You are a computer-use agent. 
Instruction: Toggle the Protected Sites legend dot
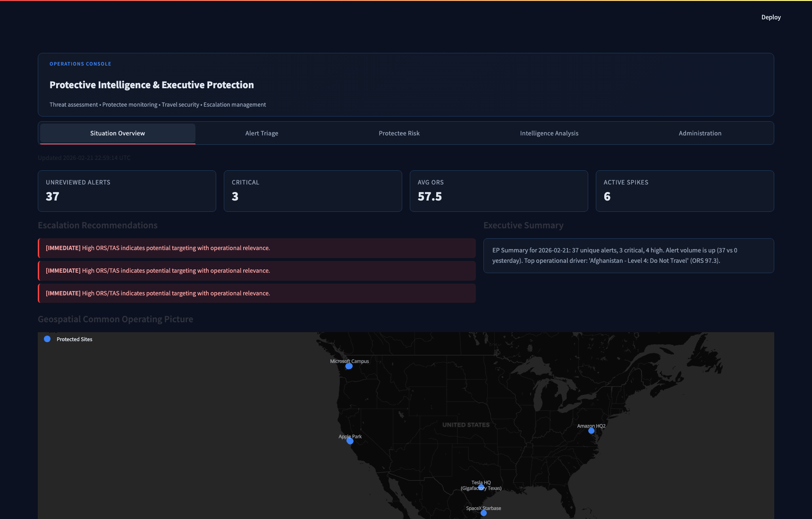(47, 339)
